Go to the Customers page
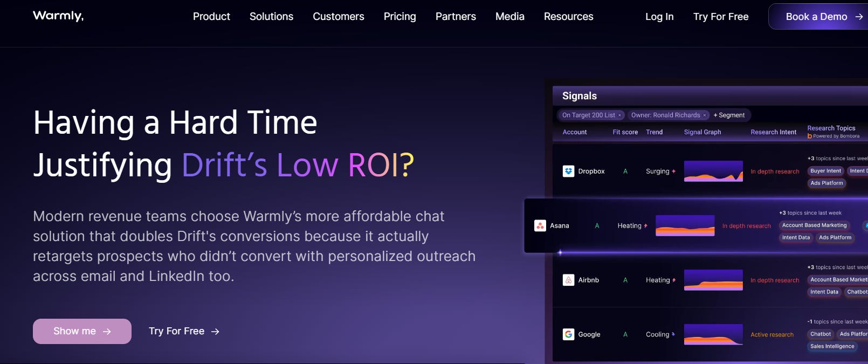 click(339, 17)
